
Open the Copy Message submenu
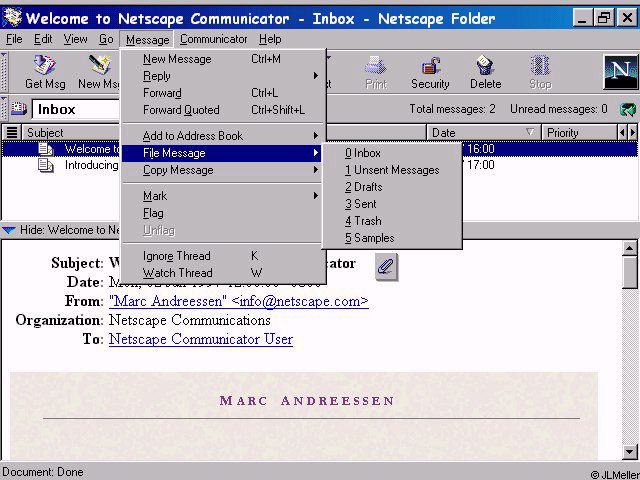pyautogui.click(x=223, y=170)
